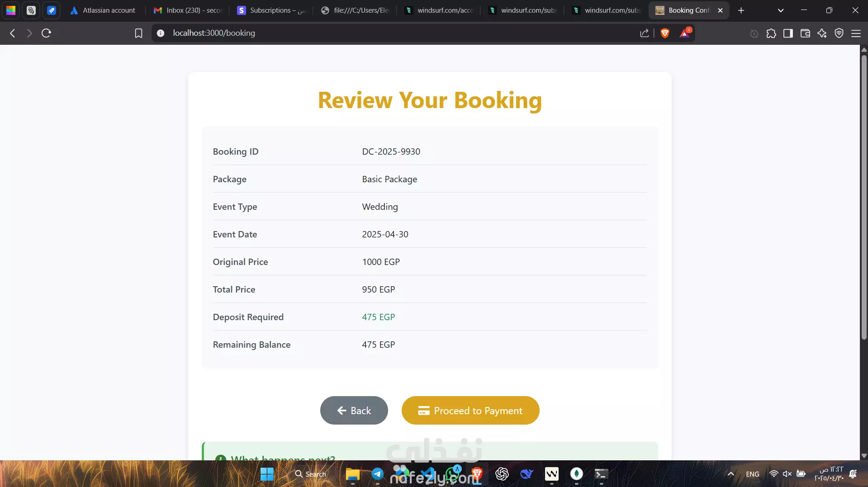Open ChatGPT from the taskbar
This screenshot has height=487, width=868.
coord(502,474)
